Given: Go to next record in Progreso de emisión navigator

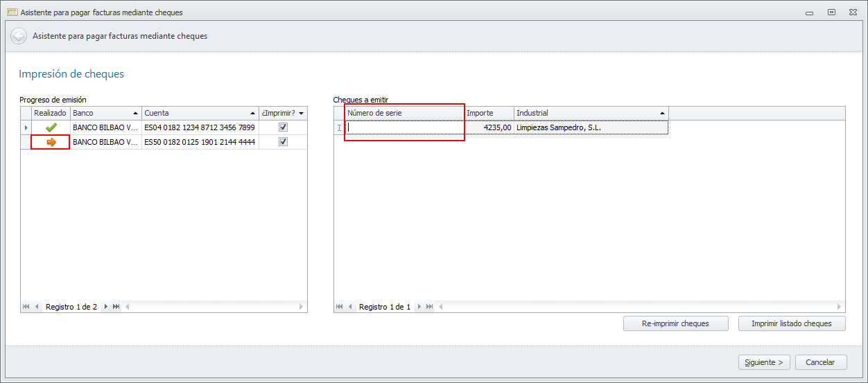Looking at the screenshot, I should (x=105, y=306).
